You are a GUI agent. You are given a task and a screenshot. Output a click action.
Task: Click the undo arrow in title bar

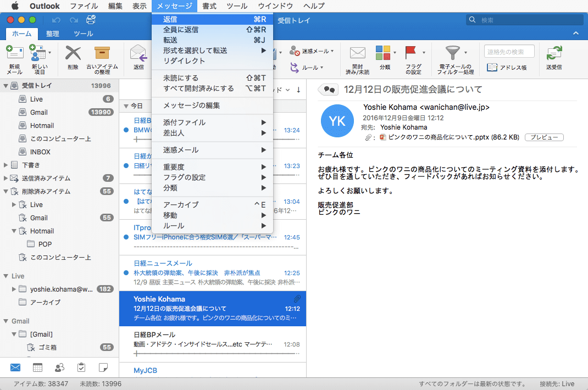point(56,20)
